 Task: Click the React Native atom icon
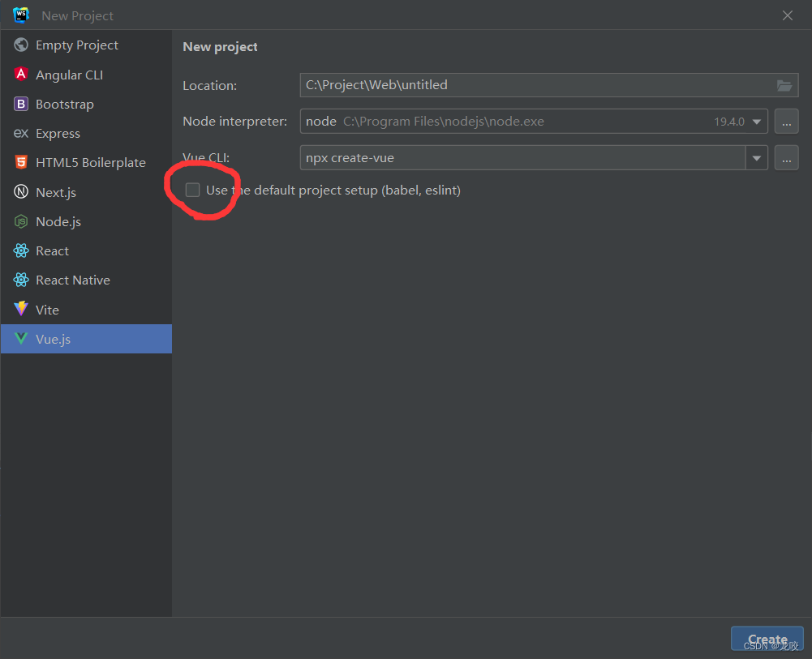click(21, 280)
